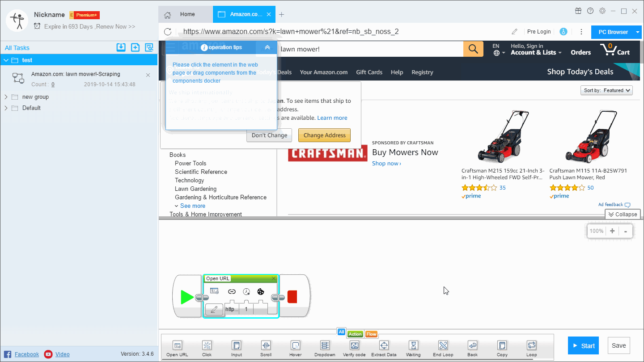
Task: Switch to the Home tab
Action: click(186, 14)
